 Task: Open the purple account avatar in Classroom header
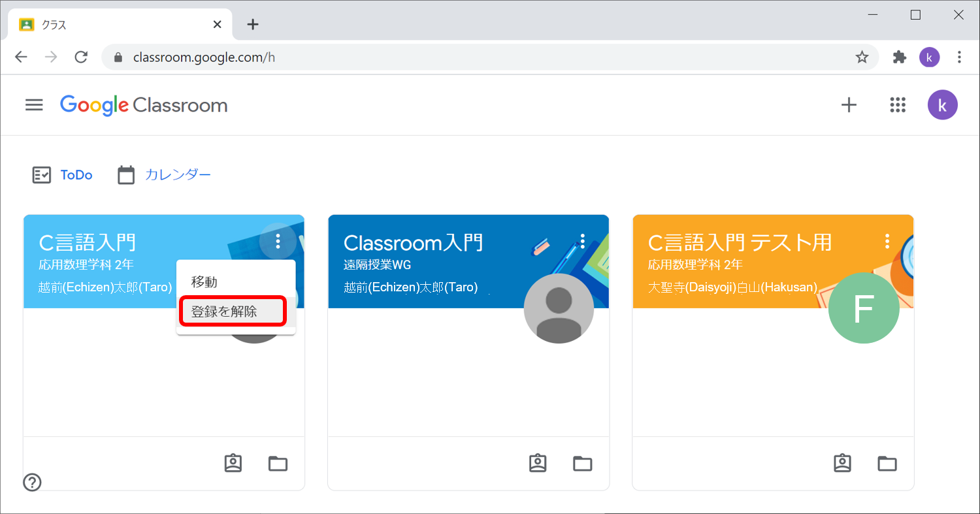(942, 105)
